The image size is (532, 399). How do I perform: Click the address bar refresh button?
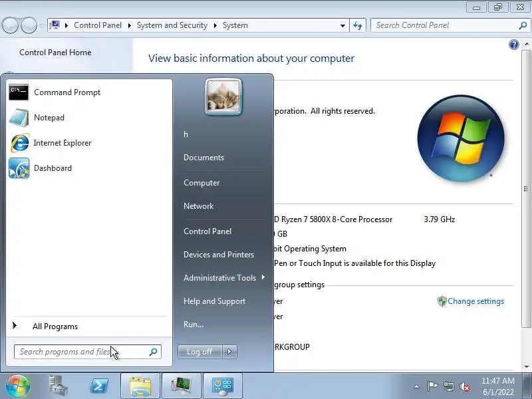(358, 25)
